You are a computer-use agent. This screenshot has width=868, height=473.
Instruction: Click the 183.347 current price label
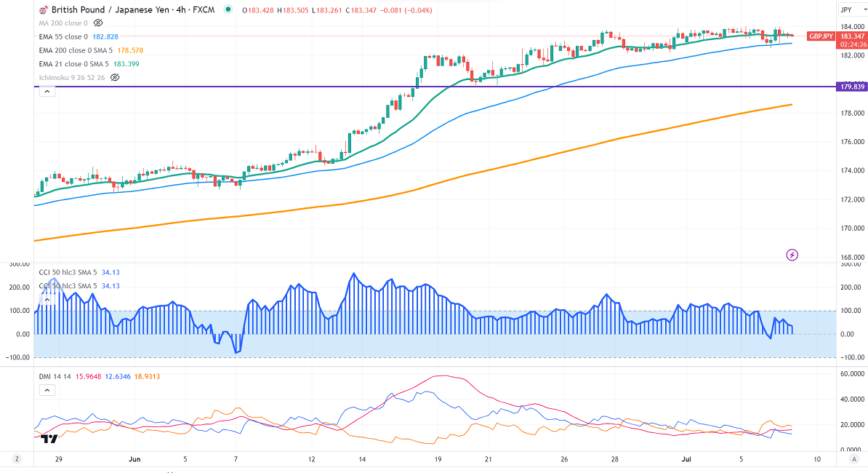852,36
